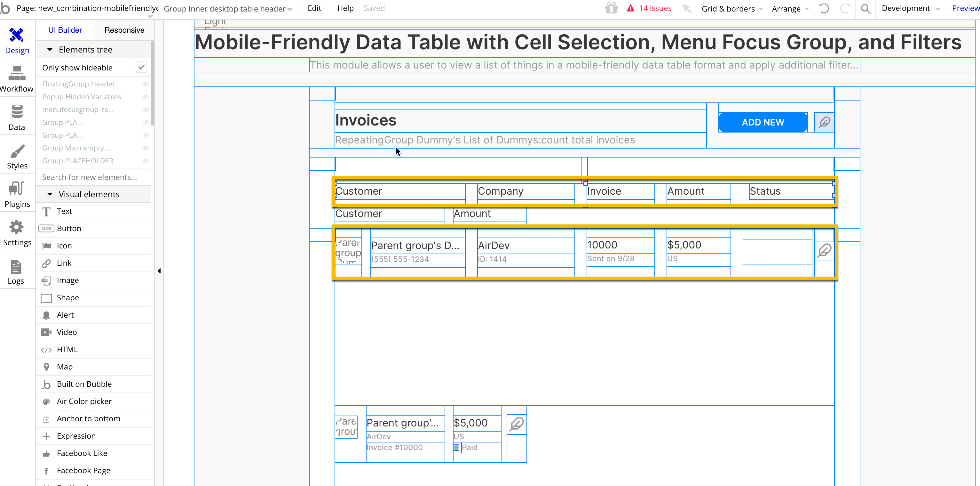This screenshot has height=486, width=980.
Task: Click the gift box icon in top bar
Action: [611, 8]
